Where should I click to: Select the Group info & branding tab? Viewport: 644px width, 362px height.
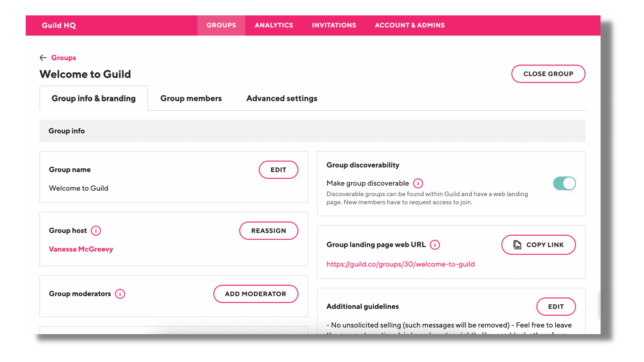(94, 98)
